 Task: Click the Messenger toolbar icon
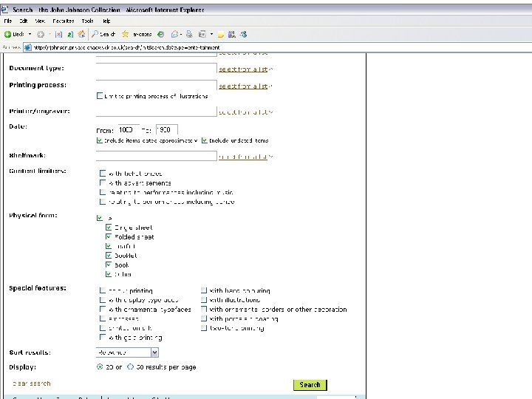(243, 34)
